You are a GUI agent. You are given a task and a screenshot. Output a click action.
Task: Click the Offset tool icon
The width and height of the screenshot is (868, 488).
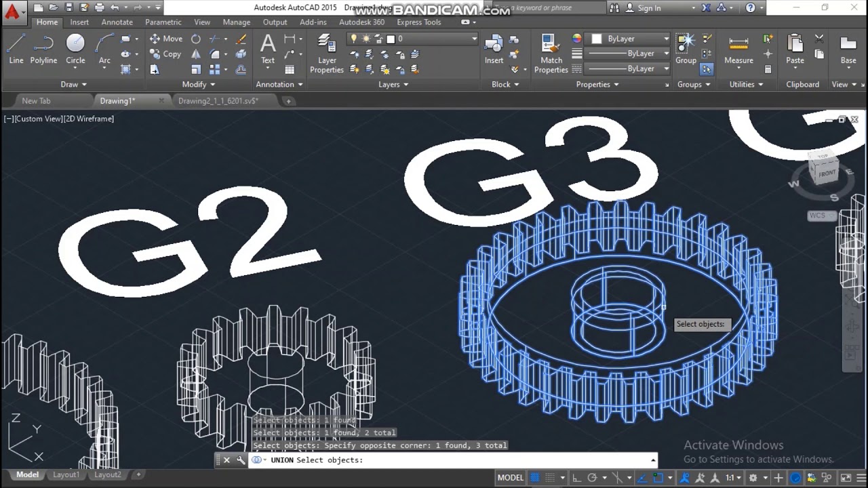[x=241, y=69]
